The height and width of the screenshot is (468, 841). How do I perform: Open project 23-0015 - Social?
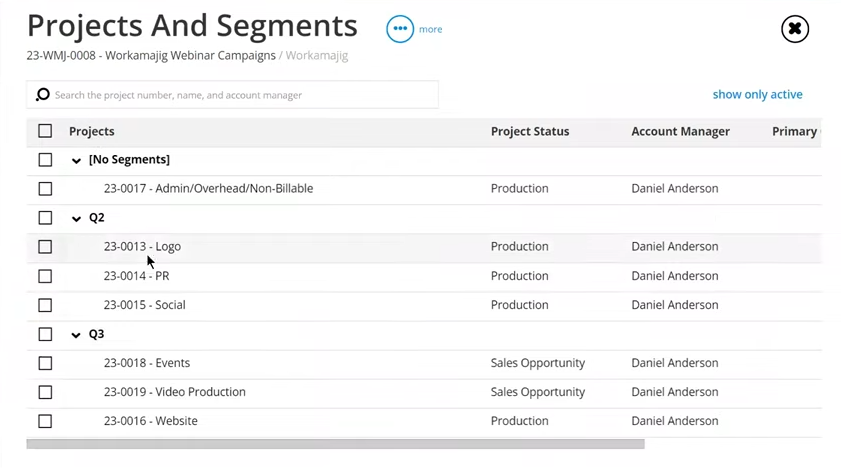click(x=144, y=304)
